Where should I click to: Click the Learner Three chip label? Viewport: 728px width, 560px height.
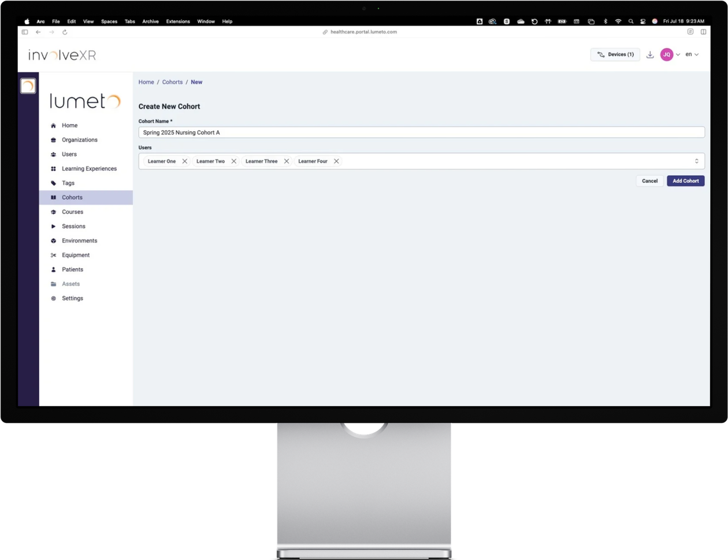(261, 161)
